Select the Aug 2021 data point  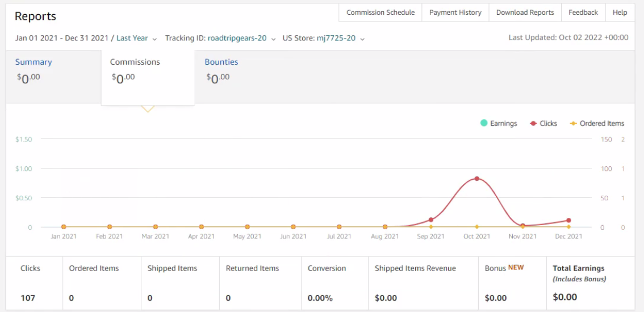click(385, 226)
